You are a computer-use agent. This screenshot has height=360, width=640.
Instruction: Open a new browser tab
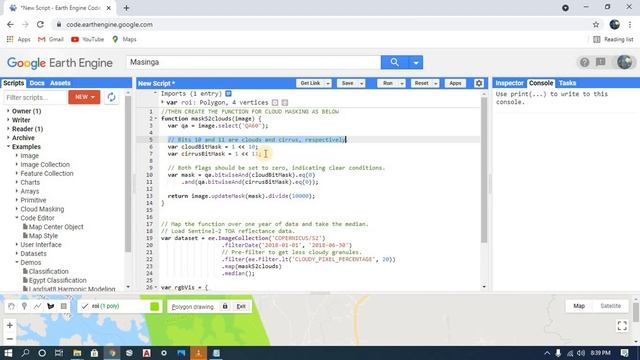coord(127,8)
